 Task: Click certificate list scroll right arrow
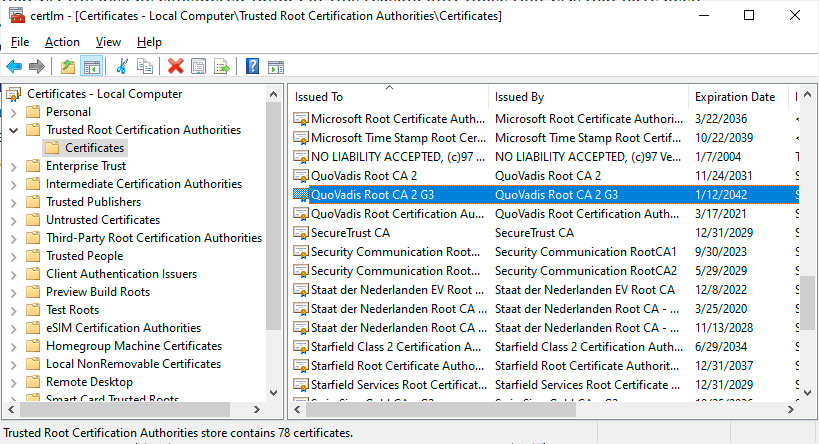[791, 410]
